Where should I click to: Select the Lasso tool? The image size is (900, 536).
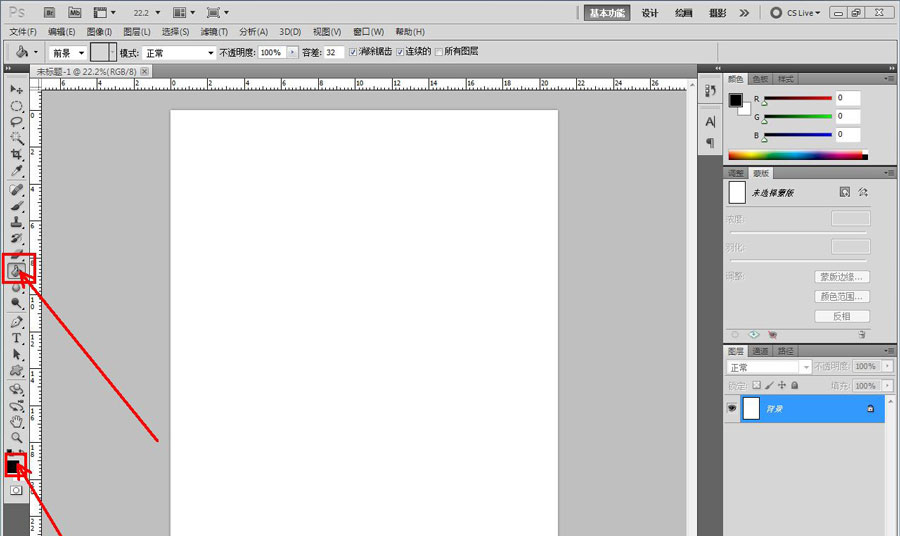click(x=17, y=122)
